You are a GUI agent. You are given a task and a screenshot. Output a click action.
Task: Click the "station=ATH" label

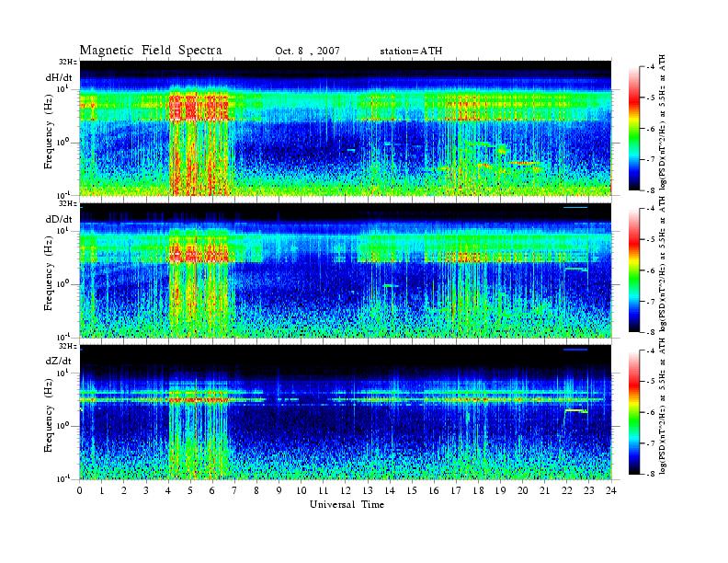point(411,52)
